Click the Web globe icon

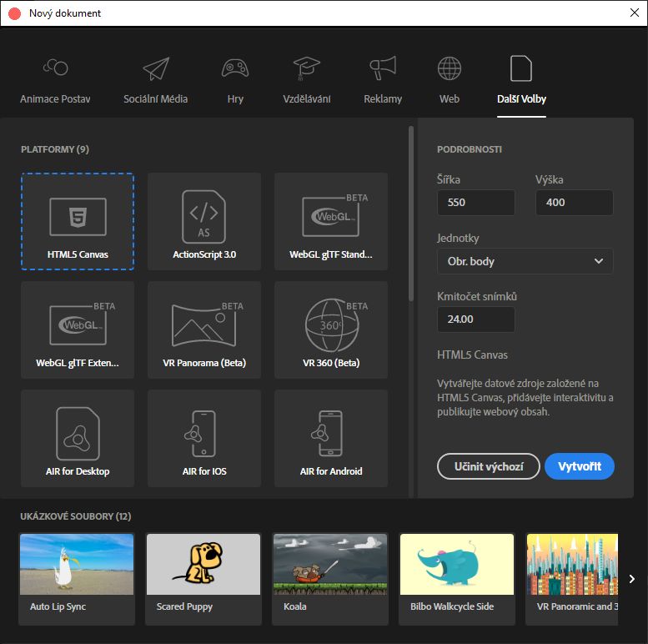pyautogui.click(x=450, y=68)
